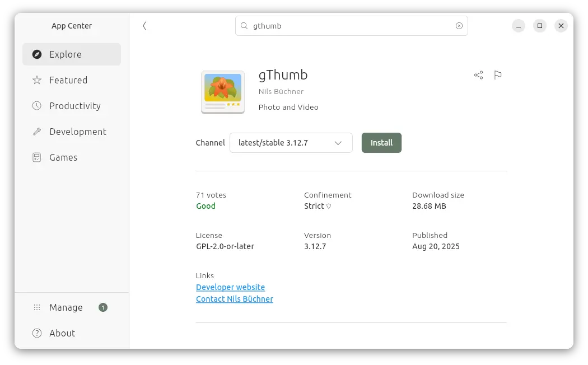Open the Featured category
This screenshot has width=588, height=365.
[72, 80]
